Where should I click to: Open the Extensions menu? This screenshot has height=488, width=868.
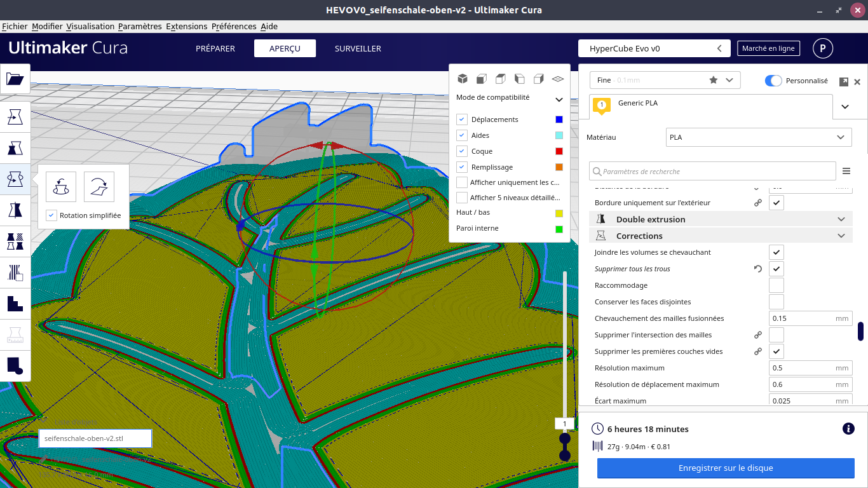186,26
